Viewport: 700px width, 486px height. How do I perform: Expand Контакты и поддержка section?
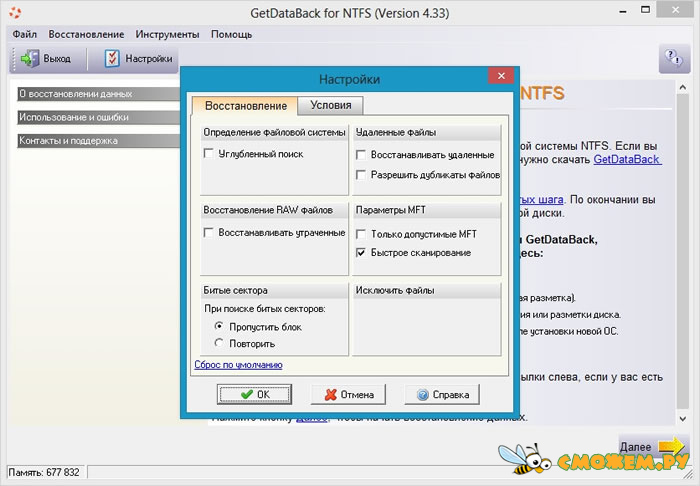[x=99, y=141]
